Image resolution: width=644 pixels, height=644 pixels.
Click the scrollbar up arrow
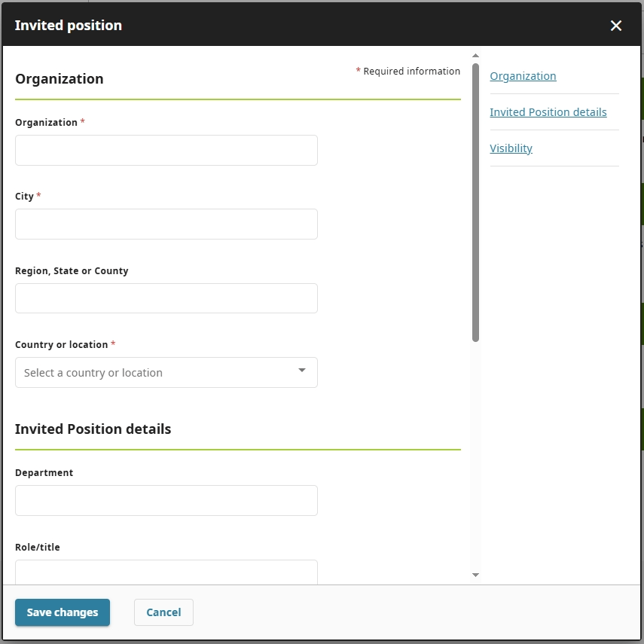coord(475,55)
